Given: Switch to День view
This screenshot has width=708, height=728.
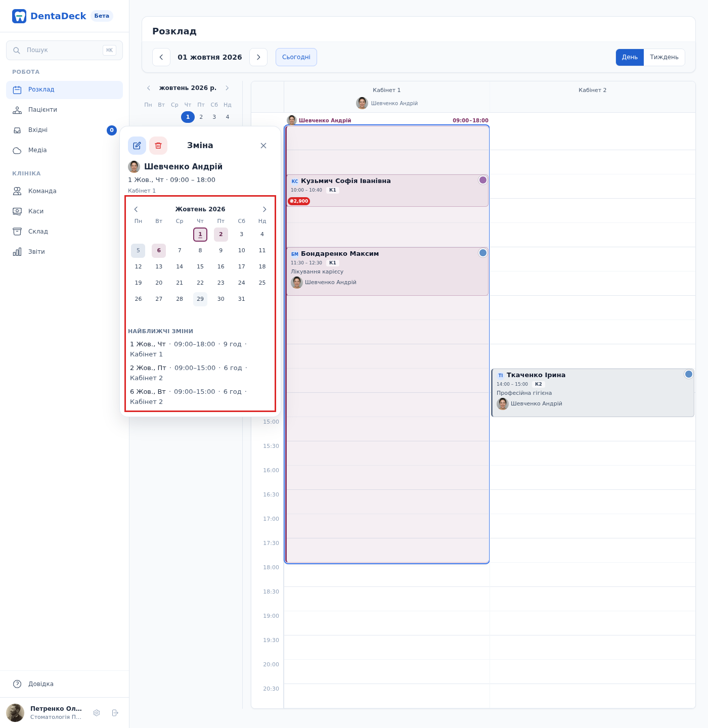Looking at the screenshot, I should [x=630, y=57].
